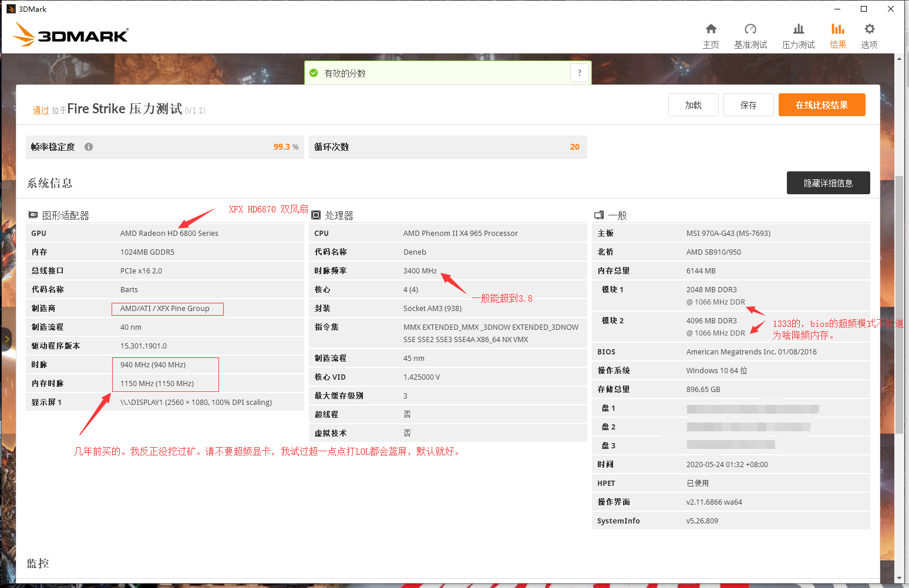Click the stress test bar chart icon
Screen dimensions: 909x588
799,29
